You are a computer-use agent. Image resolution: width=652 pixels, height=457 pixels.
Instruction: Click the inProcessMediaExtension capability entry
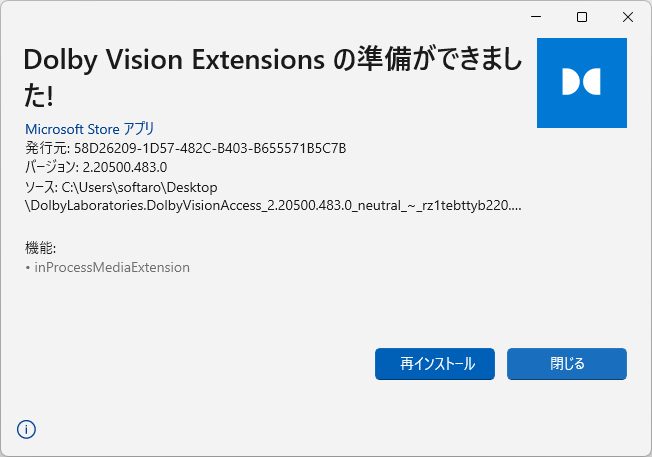click(x=112, y=267)
